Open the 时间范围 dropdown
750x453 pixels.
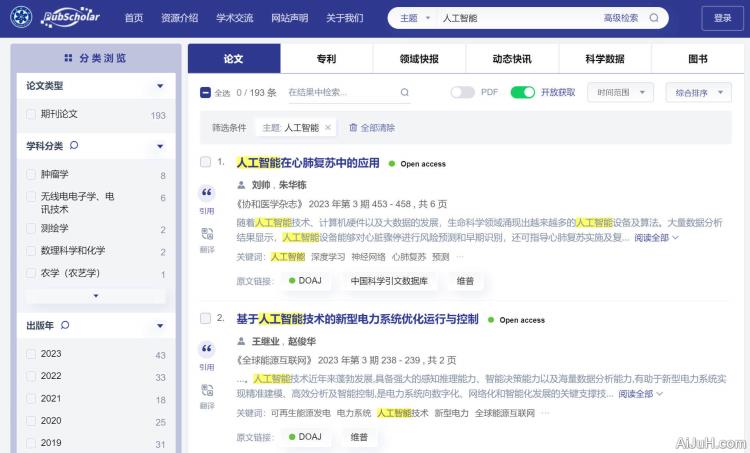(x=621, y=93)
